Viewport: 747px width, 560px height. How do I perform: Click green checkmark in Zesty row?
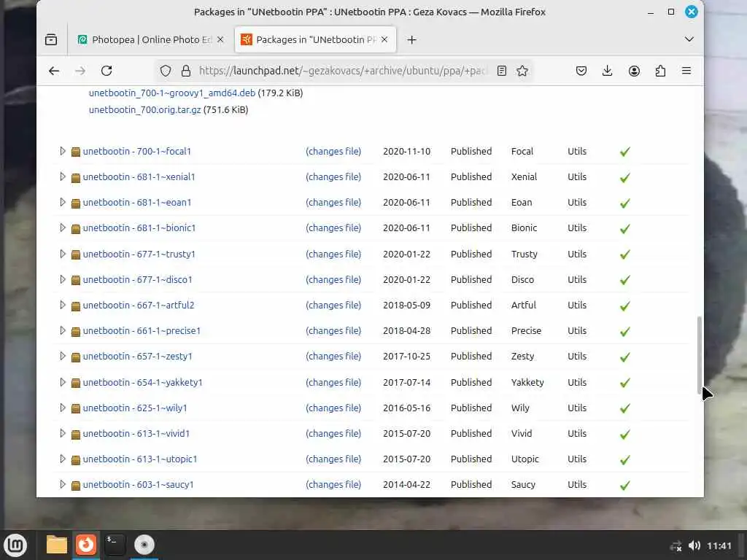coord(625,357)
